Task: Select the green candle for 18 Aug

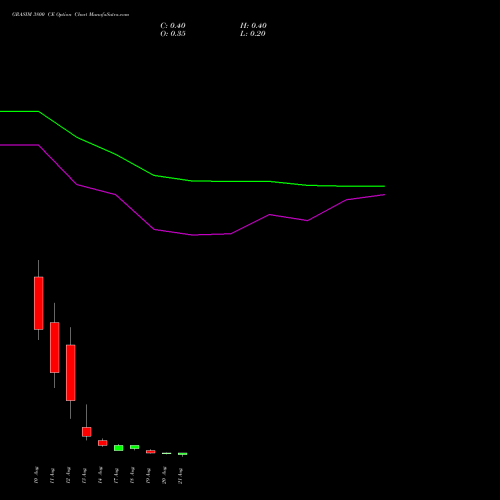Action: 135,447
